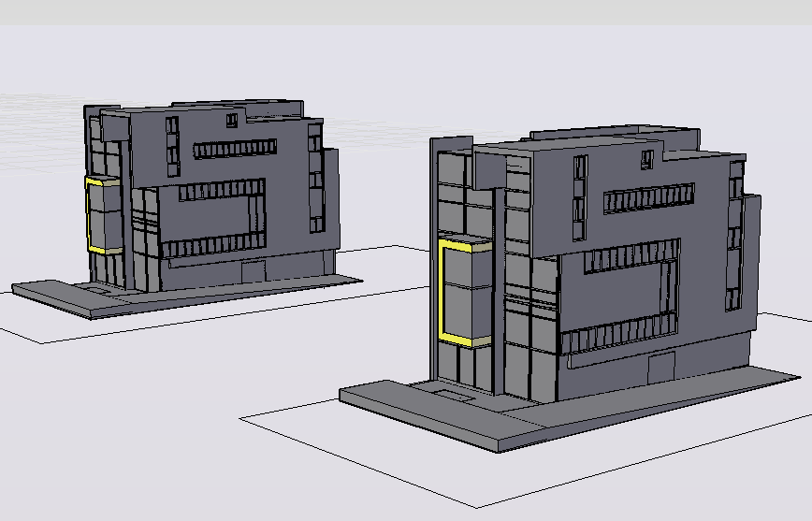The image size is (812, 521).
Task: Select upper window strip on right building
Action: pos(649,197)
